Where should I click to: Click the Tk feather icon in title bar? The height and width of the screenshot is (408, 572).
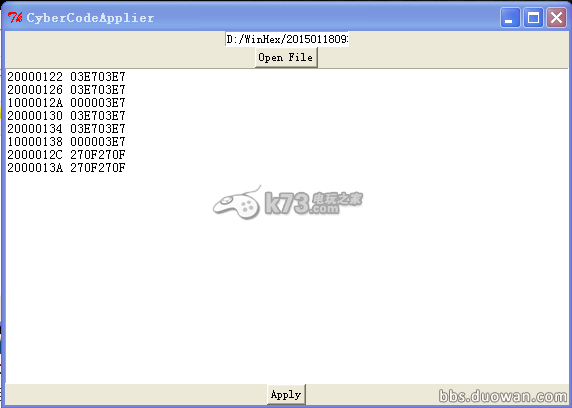click(x=15, y=17)
